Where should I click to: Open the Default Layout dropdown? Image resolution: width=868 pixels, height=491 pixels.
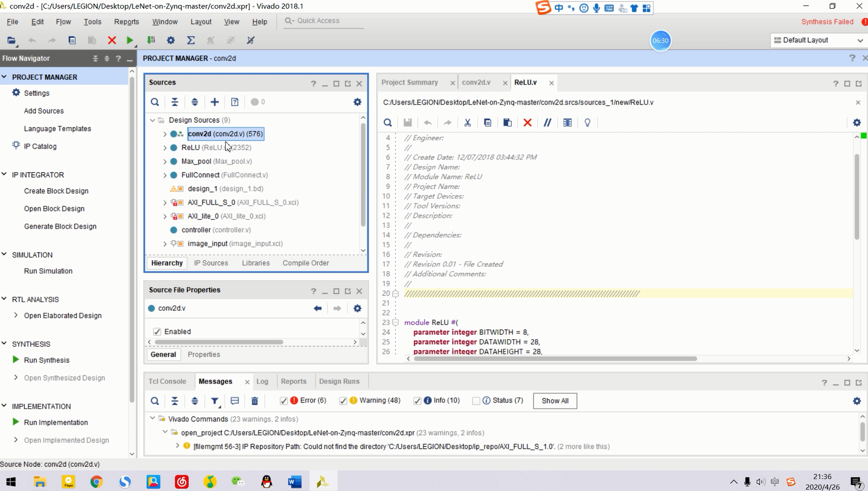click(818, 40)
